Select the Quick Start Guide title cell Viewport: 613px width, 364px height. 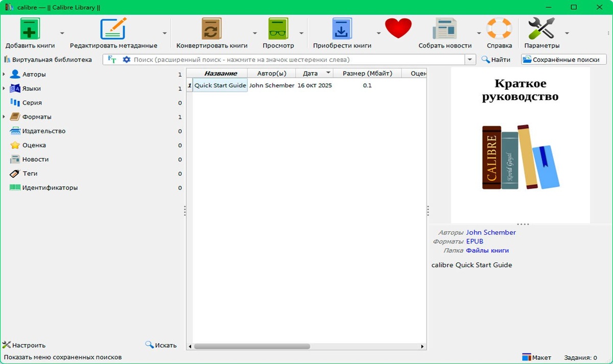pyautogui.click(x=220, y=86)
